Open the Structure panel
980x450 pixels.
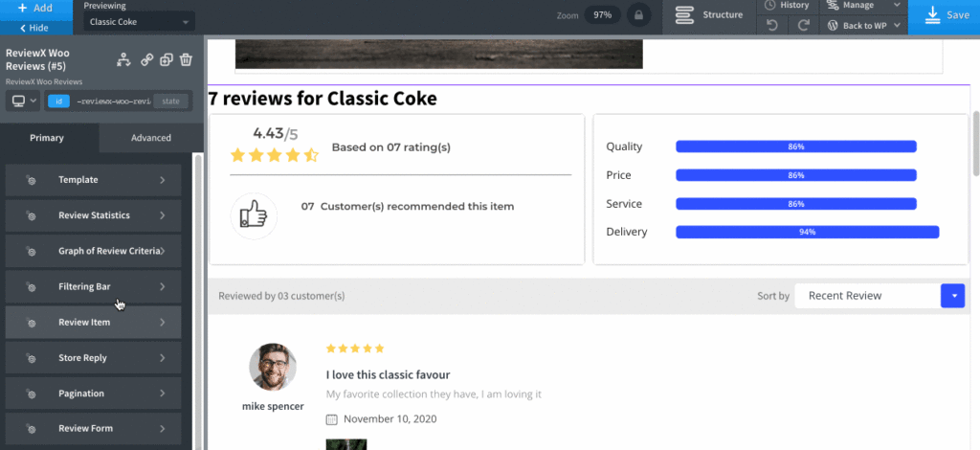[710, 15]
